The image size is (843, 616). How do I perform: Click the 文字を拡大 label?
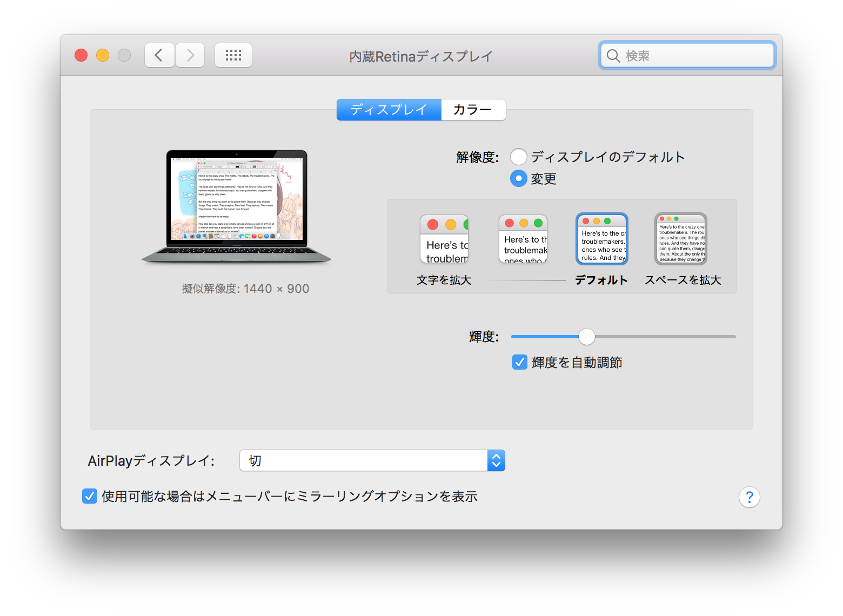(x=444, y=280)
